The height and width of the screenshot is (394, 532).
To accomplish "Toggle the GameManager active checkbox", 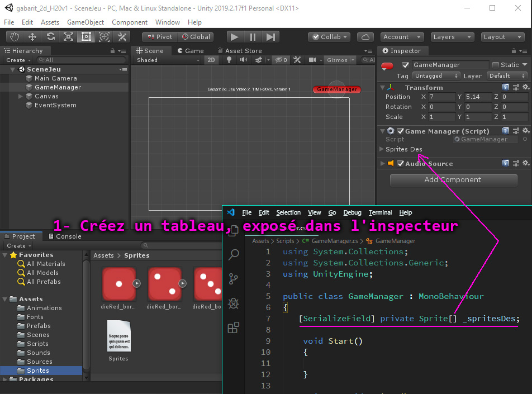I will coord(406,65).
